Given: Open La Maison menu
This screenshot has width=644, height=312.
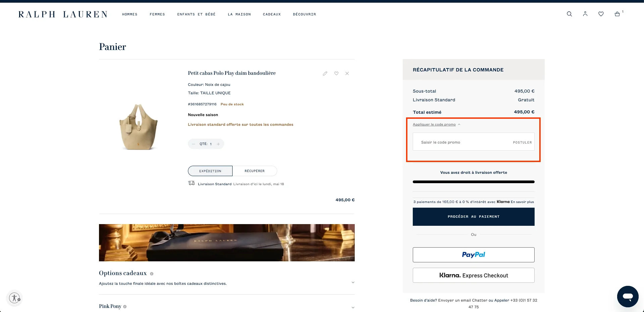Looking at the screenshot, I should pyautogui.click(x=239, y=14).
